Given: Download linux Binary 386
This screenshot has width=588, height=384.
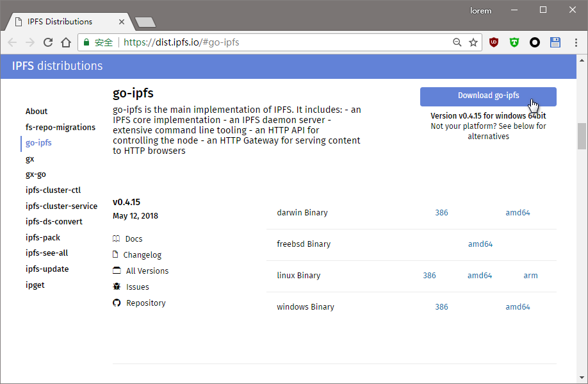Looking at the screenshot, I should [x=429, y=276].
